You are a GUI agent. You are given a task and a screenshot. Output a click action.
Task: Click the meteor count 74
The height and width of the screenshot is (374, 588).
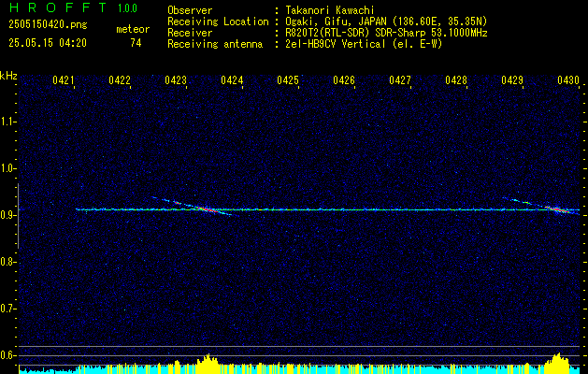coord(136,43)
